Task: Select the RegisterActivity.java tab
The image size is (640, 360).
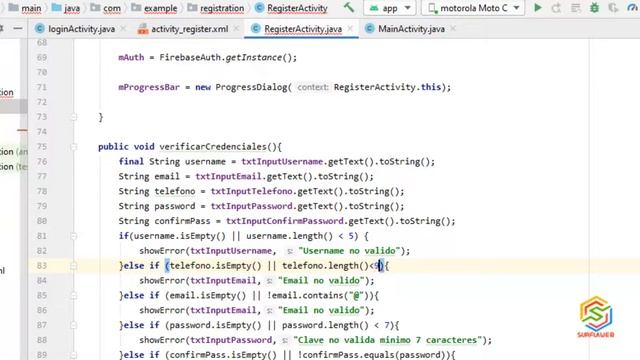Action: (x=303, y=29)
